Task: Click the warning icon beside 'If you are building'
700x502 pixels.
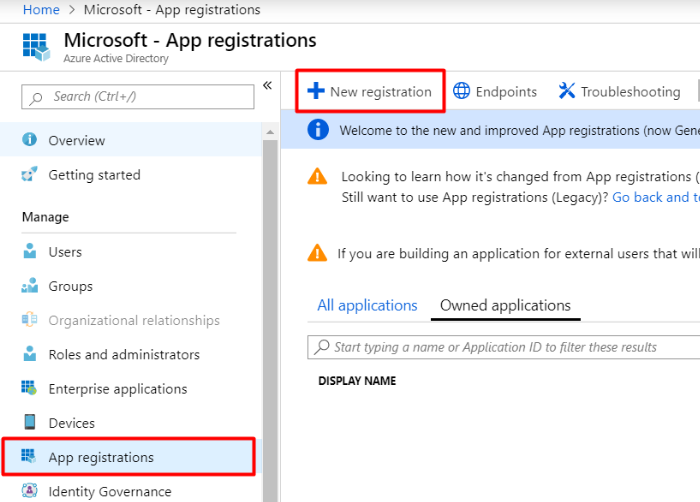Action: 317,253
